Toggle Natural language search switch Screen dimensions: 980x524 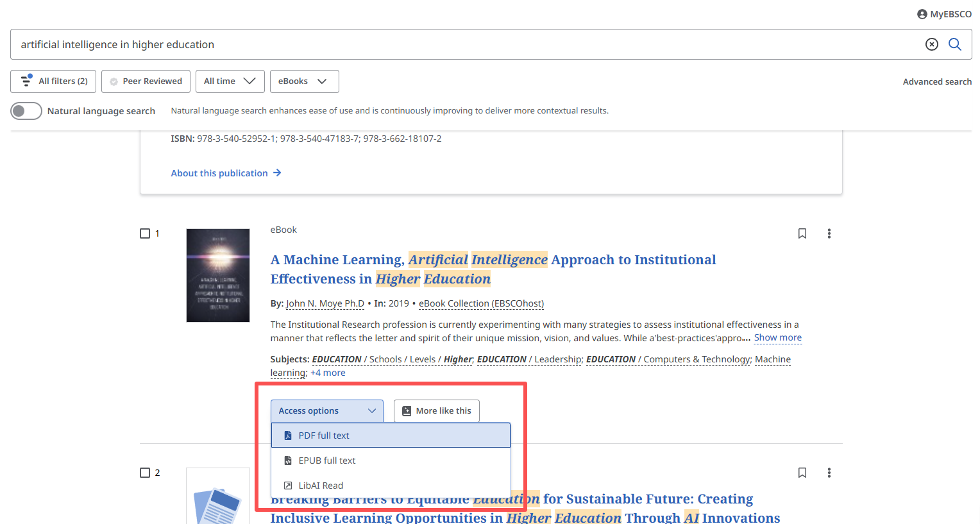(x=26, y=111)
